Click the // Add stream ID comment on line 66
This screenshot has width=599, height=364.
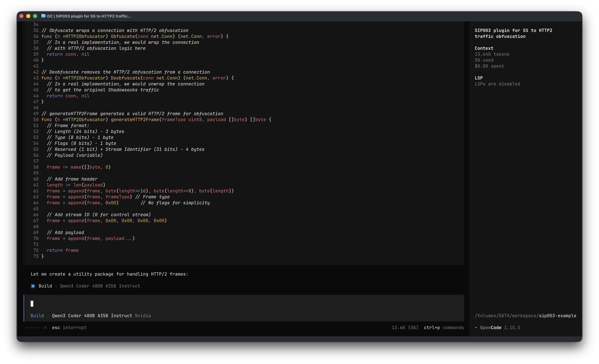[x=99, y=215]
